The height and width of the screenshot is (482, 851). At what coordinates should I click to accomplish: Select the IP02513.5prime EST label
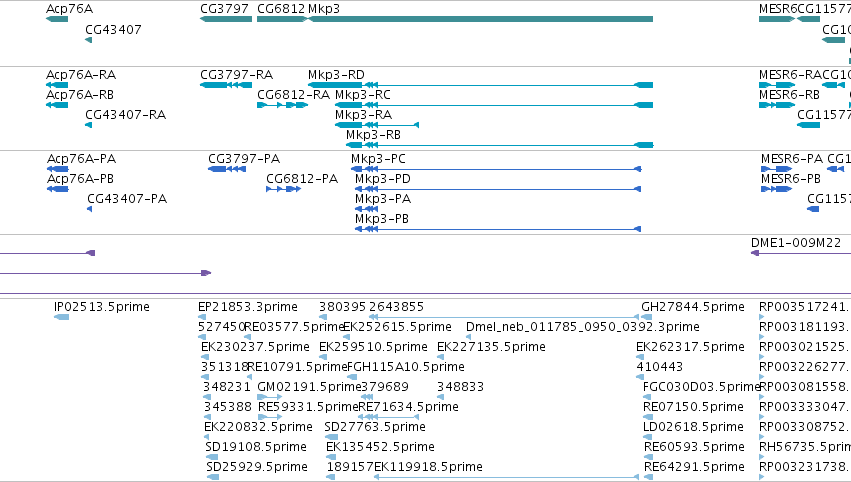(102, 307)
